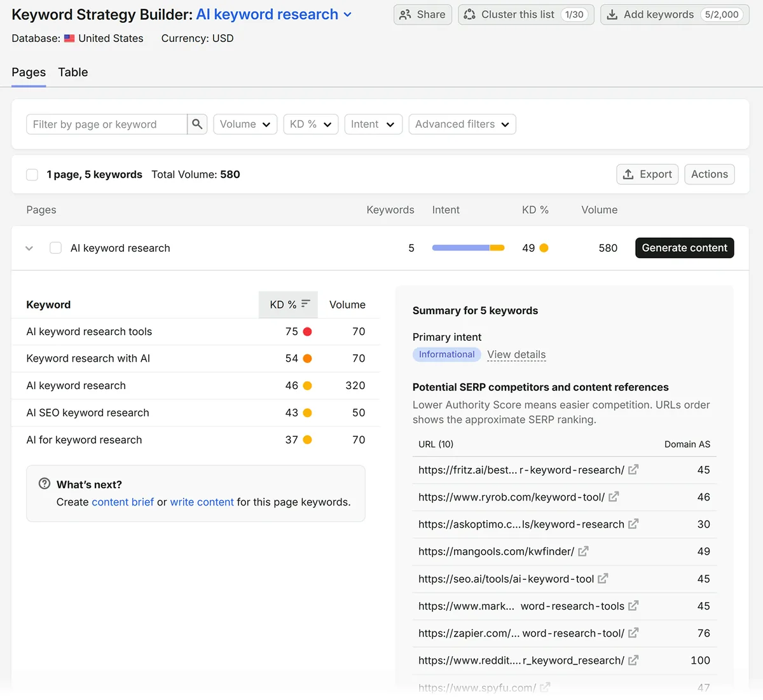This screenshot has width=763, height=700.
Task: Click the AI keyword research page title
Action: coord(120,248)
